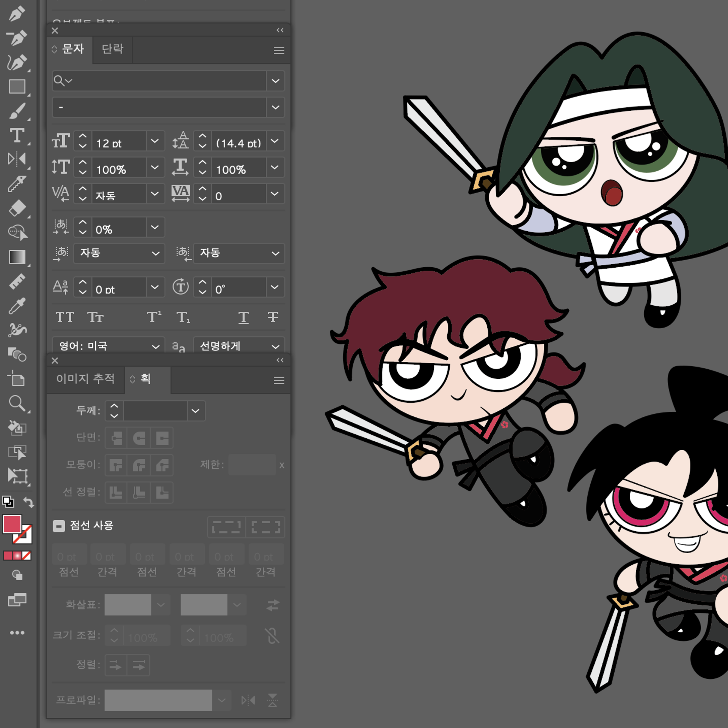Screen dimensions: 728x728
Task: Pick the Gradient tool
Action: 17,257
